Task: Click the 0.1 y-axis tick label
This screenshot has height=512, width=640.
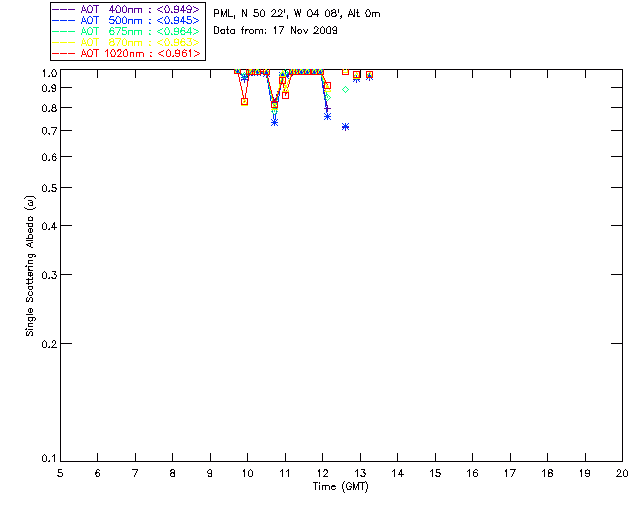Action: point(49,459)
